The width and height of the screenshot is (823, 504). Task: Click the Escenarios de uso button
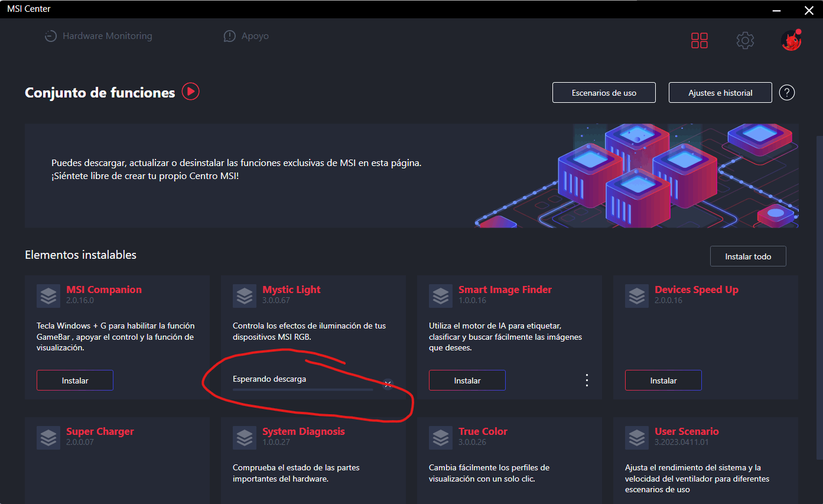coord(604,93)
